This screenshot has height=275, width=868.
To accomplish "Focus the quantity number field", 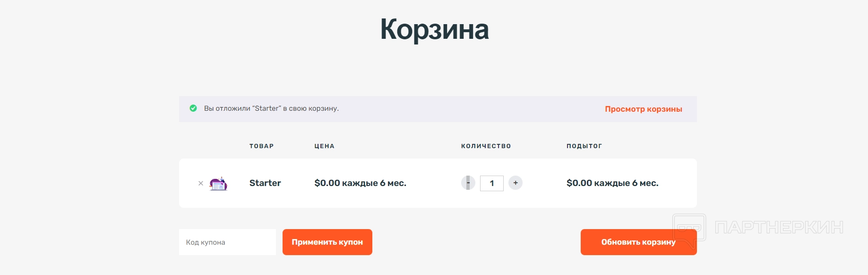I will coord(492,183).
